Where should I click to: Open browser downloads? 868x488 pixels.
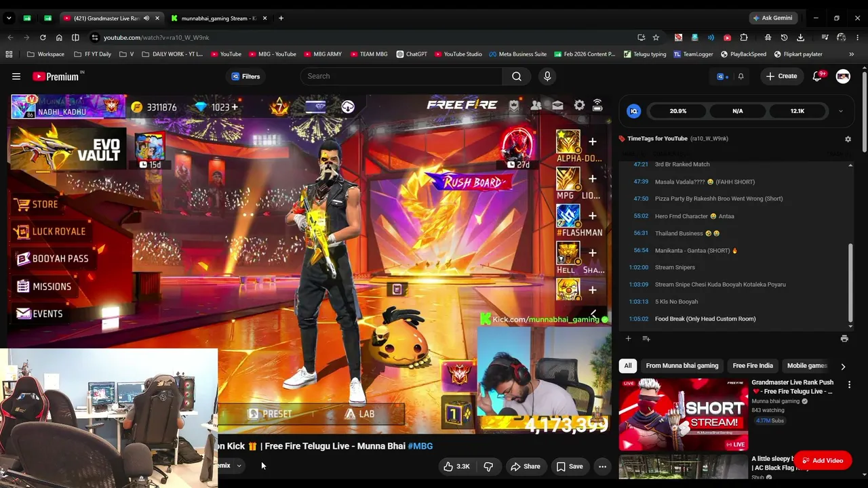coord(801,37)
